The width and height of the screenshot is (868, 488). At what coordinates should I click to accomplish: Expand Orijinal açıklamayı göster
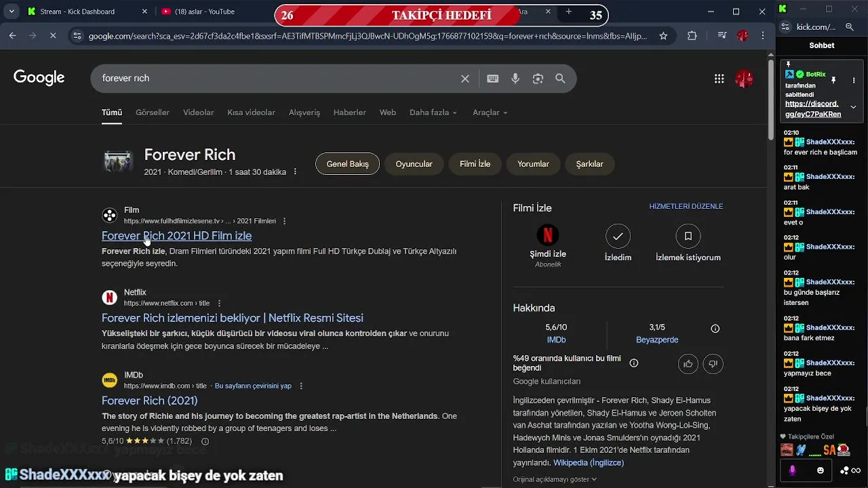point(555,479)
